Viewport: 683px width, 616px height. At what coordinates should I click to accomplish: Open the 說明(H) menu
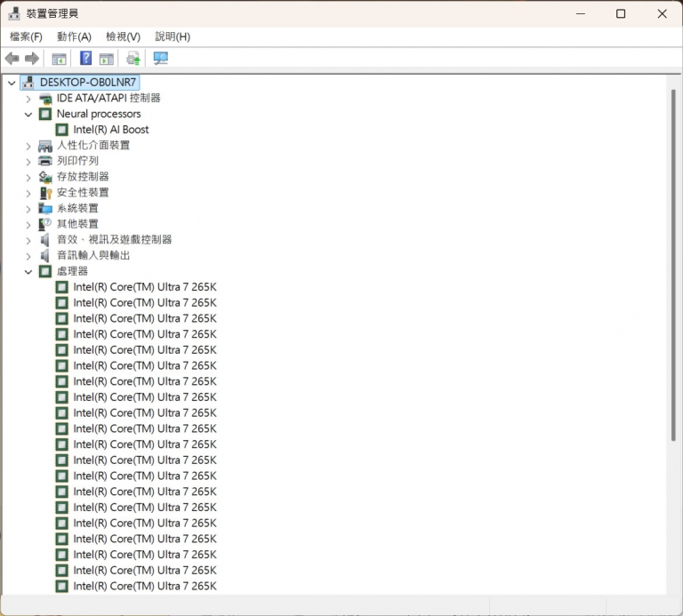[173, 36]
